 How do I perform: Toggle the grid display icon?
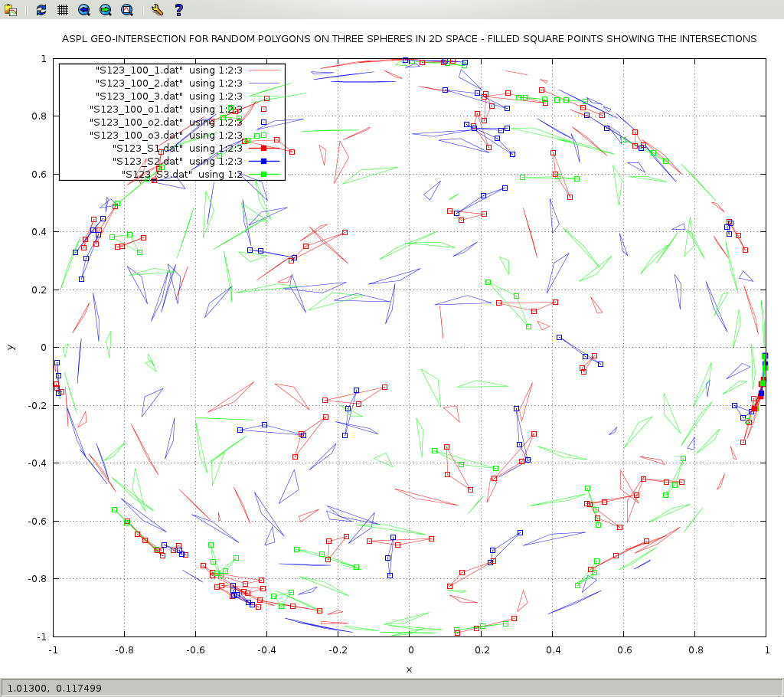(x=63, y=10)
